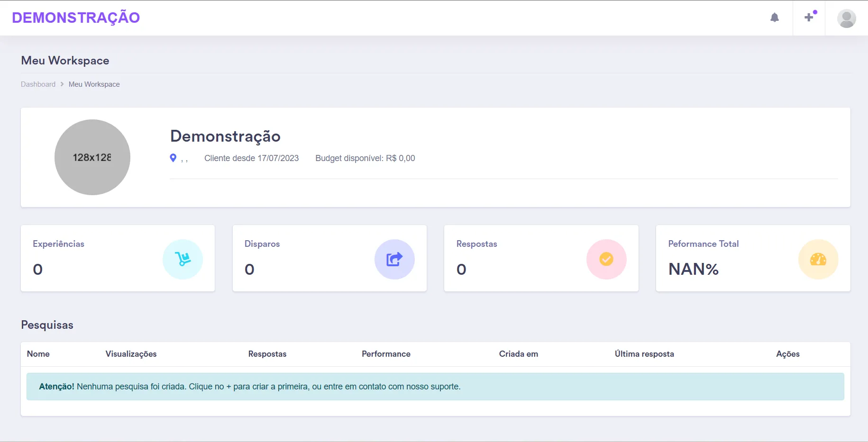Open the user profile avatar menu
The height and width of the screenshot is (442, 868).
click(x=846, y=18)
